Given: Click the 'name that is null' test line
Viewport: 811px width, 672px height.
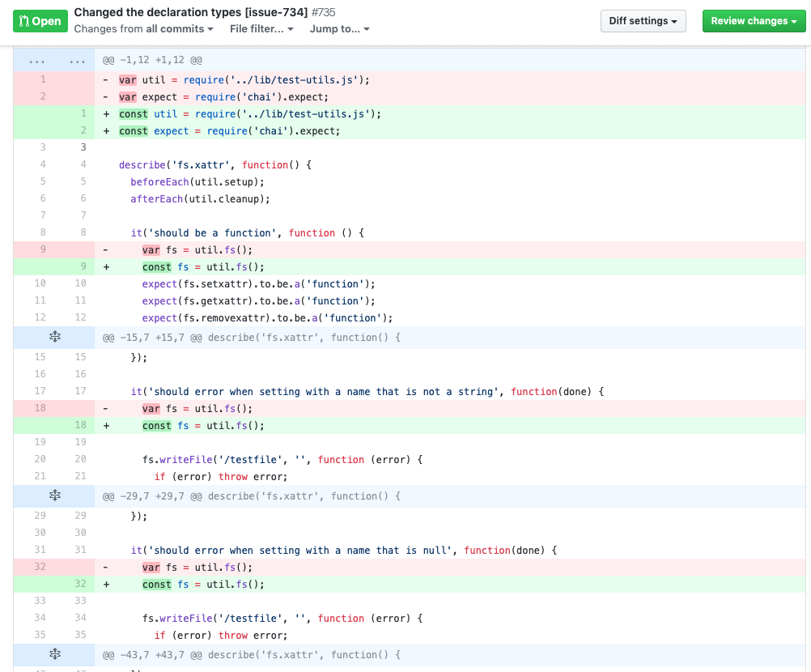Looking at the screenshot, I should 343,551.
